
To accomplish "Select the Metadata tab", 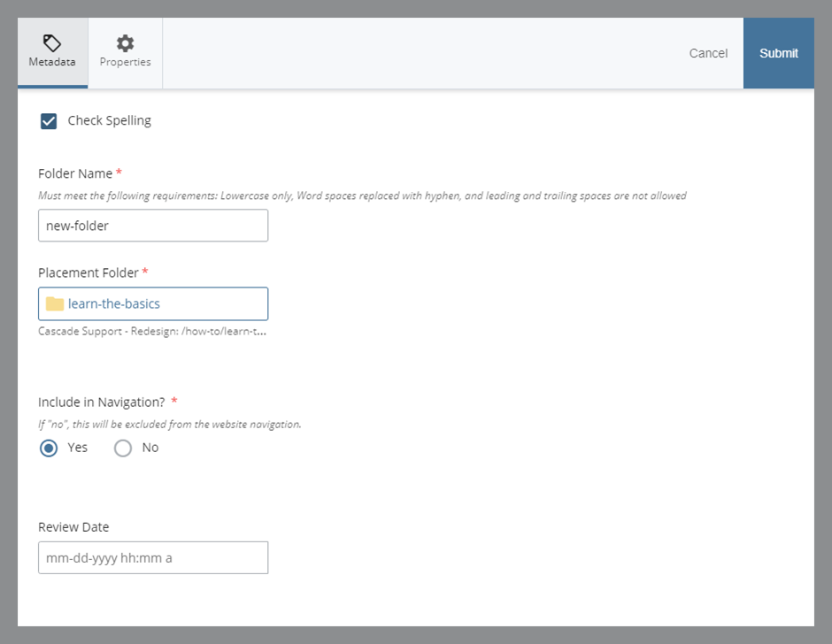I will click(x=52, y=53).
